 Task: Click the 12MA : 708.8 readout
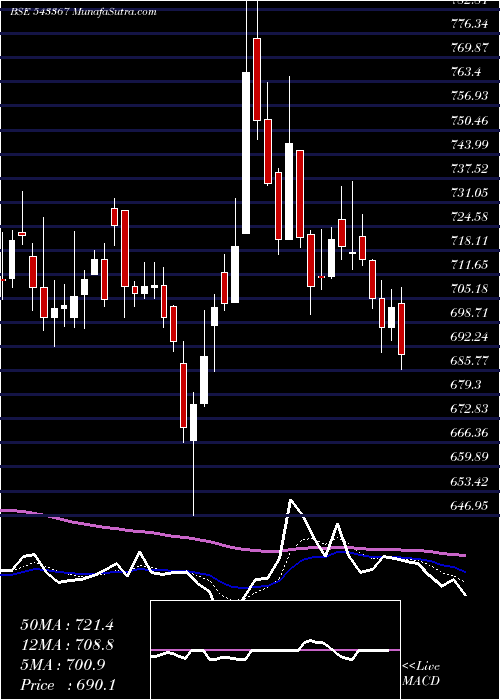point(67,645)
